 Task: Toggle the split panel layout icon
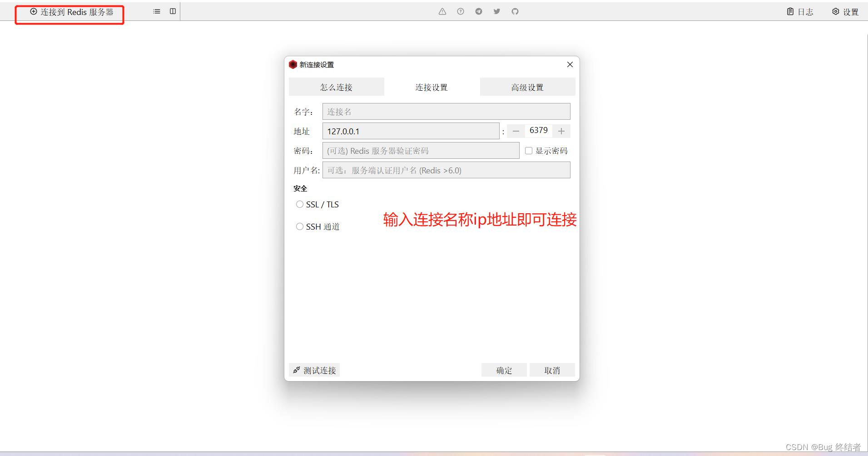click(173, 11)
